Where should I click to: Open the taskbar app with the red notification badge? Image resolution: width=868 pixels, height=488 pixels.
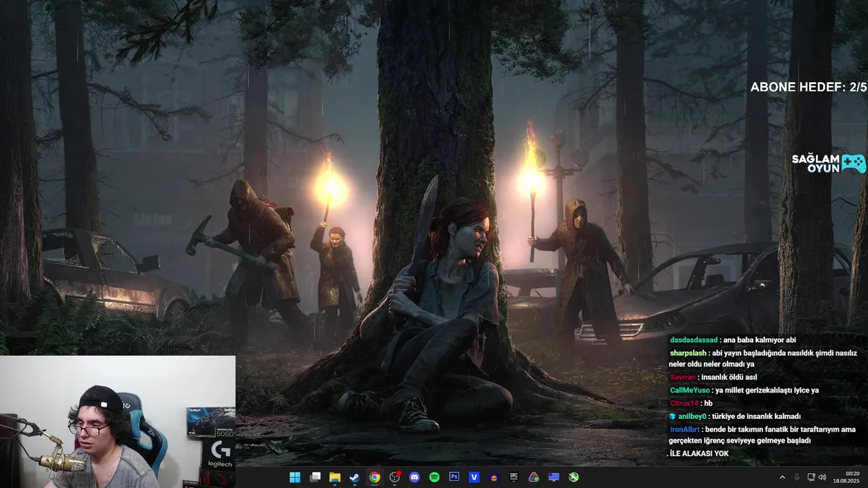click(395, 477)
